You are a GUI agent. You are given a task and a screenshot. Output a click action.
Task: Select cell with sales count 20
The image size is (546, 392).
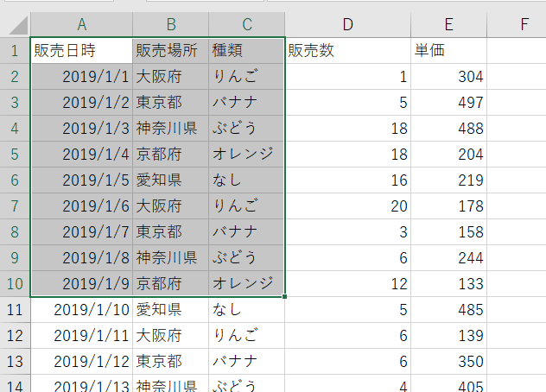point(348,206)
